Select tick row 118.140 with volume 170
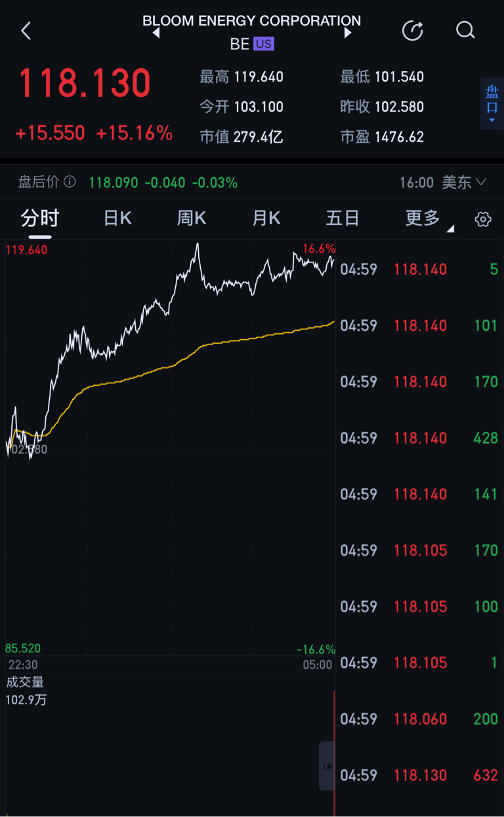The image size is (504, 817). coord(419,382)
